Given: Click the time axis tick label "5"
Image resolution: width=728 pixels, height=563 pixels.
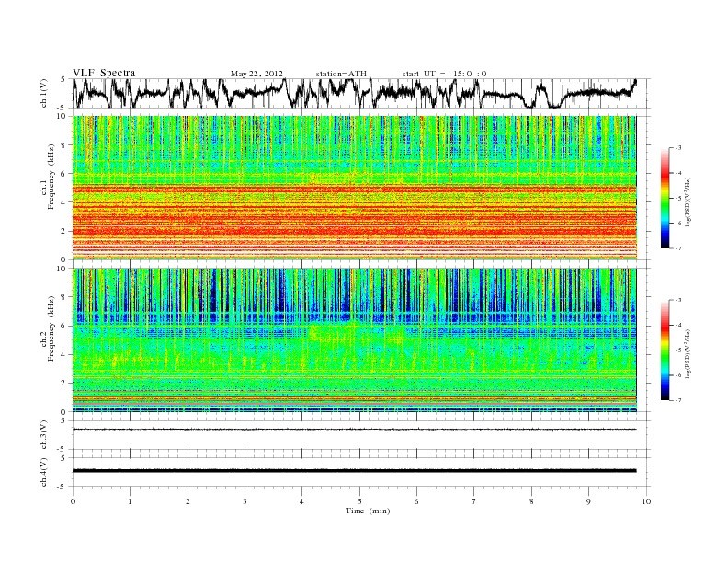Looking at the screenshot, I should point(359,501).
